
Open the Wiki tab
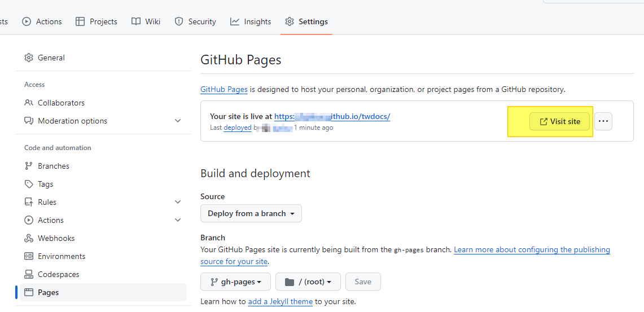click(x=146, y=21)
